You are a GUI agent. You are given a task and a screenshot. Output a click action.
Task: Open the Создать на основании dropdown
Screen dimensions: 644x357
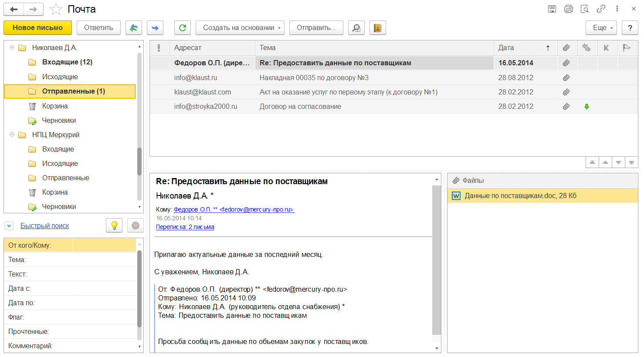pos(240,28)
